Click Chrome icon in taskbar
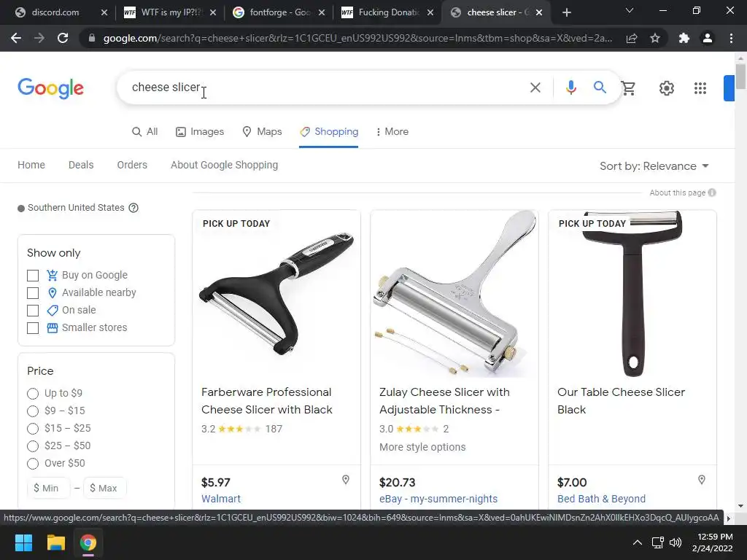The width and height of the screenshot is (747, 560). click(88, 542)
